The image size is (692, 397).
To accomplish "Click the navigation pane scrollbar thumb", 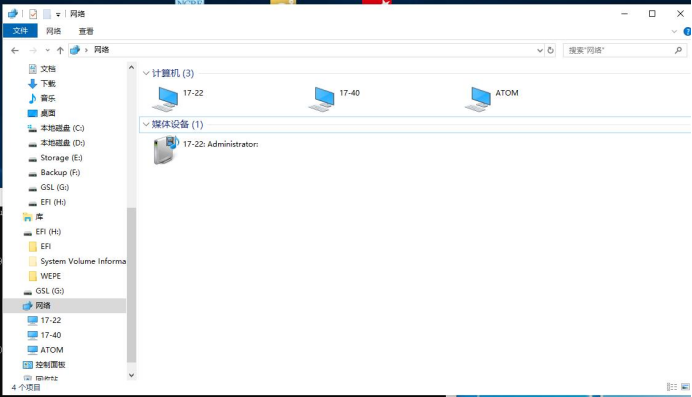I will click(x=131, y=285).
